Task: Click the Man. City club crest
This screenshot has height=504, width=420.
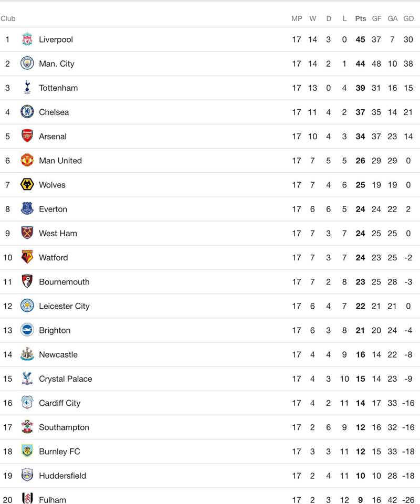Action: (27, 64)
